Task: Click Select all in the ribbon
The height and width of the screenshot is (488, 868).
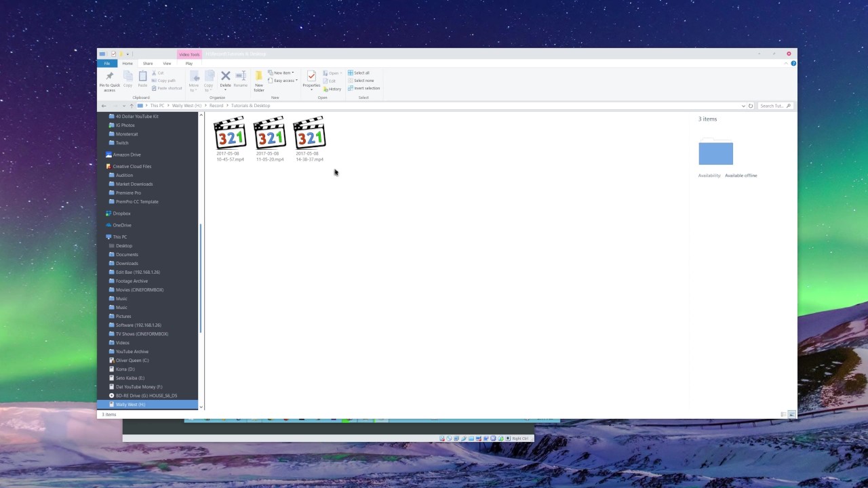Action: 359,73
